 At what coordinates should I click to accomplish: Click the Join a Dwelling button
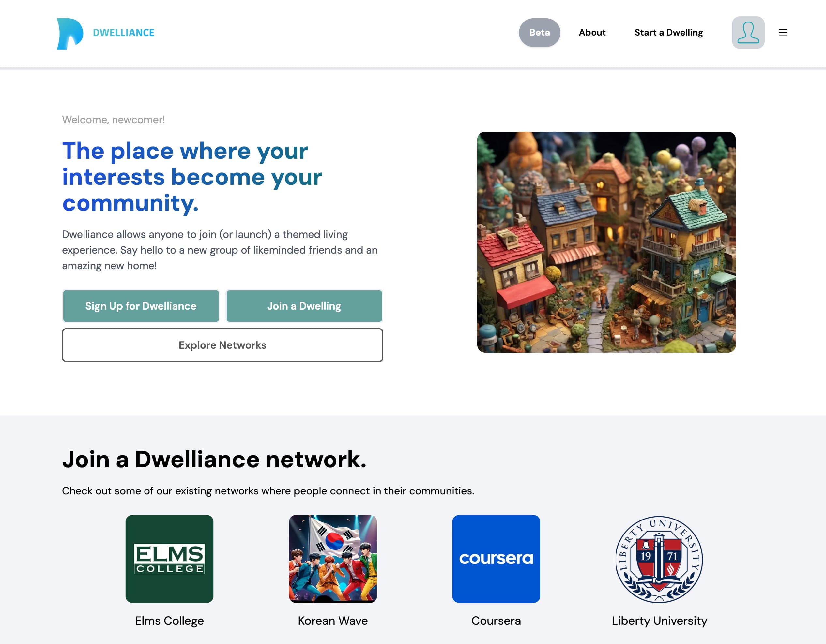pyautogui.click(x=304, y=306)
